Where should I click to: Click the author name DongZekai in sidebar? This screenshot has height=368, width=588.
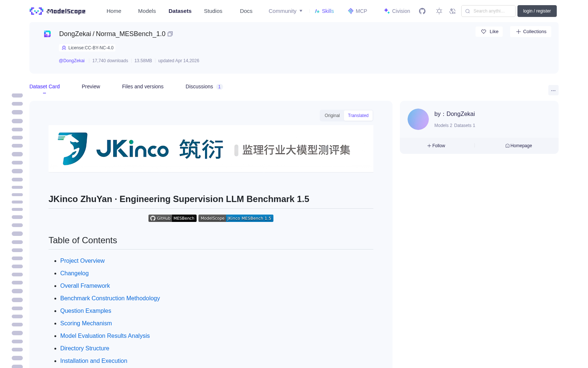tap(460, 114)
